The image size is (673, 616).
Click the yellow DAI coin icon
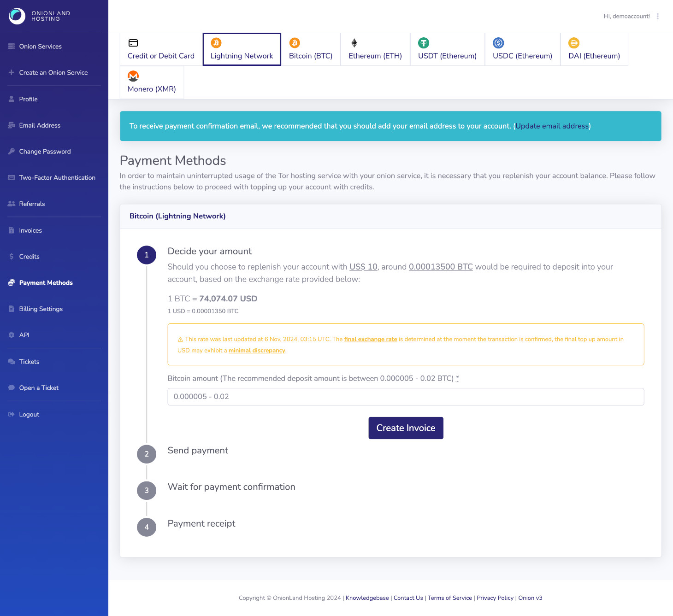574,43
